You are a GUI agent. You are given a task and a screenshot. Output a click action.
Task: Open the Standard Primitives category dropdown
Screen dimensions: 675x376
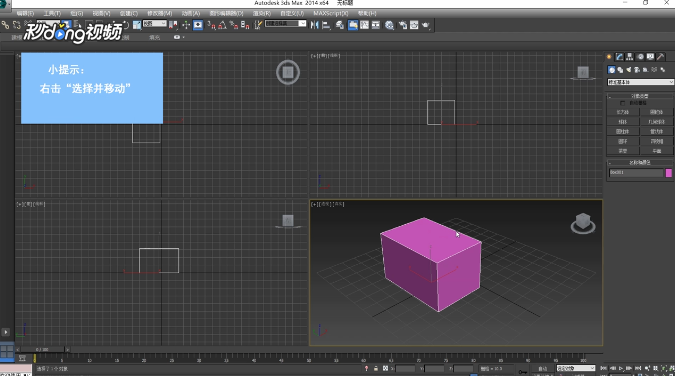(641, 82)
